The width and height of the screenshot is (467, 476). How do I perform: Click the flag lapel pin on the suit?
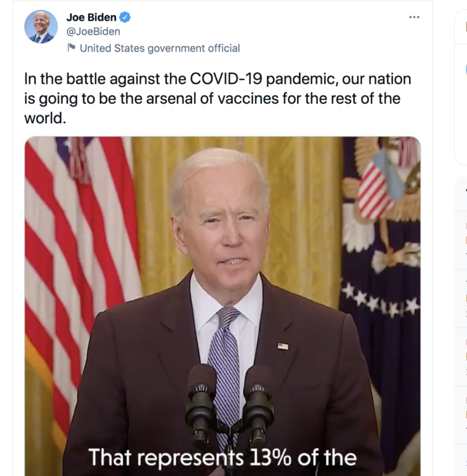[x=282, y=346]
